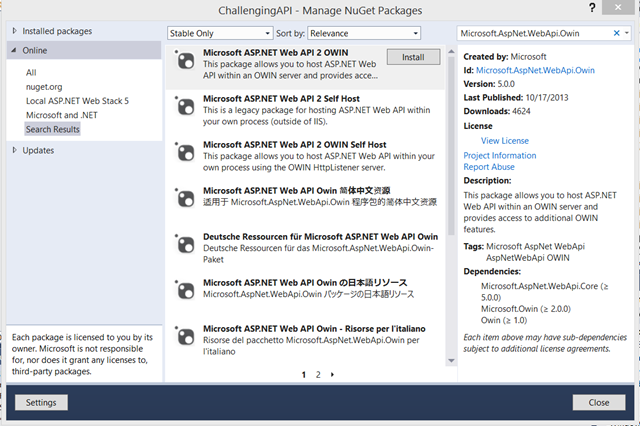Expand the Updates section
The width and height of the screenshot is (640, 426).
15,150
